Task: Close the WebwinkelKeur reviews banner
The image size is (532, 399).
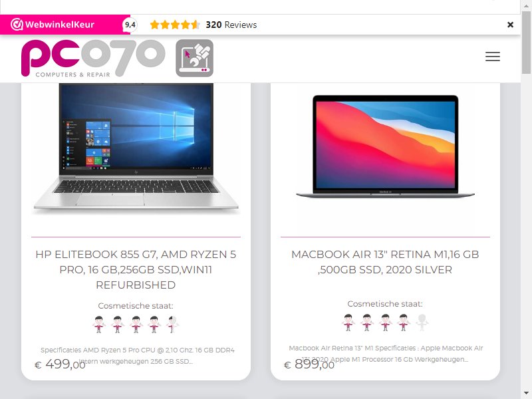Action: (510, 25)
